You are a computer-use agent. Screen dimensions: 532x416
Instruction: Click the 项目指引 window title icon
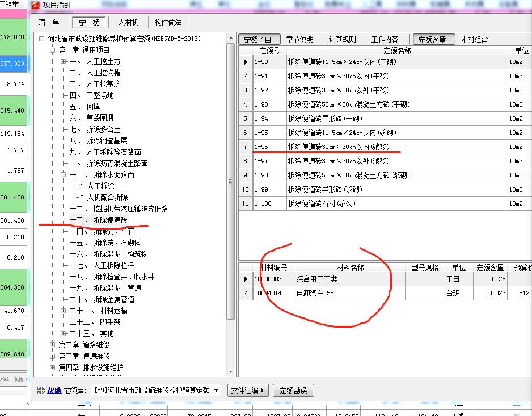tap(36, 5)
